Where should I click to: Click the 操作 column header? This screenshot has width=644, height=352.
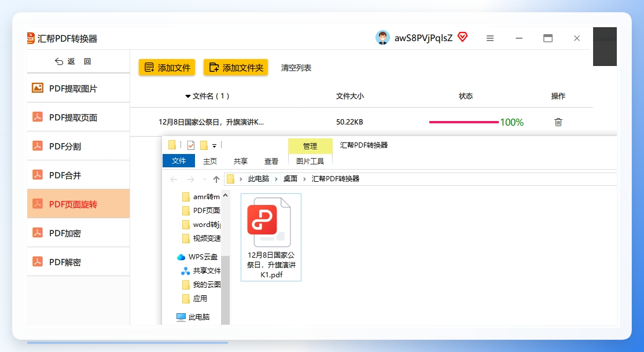coord(558,96)
